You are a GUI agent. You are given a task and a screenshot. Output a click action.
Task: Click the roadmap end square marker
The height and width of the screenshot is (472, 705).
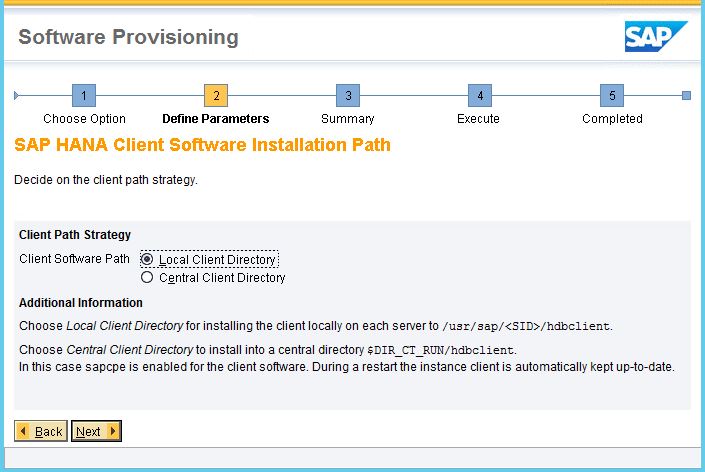(686, 95)
